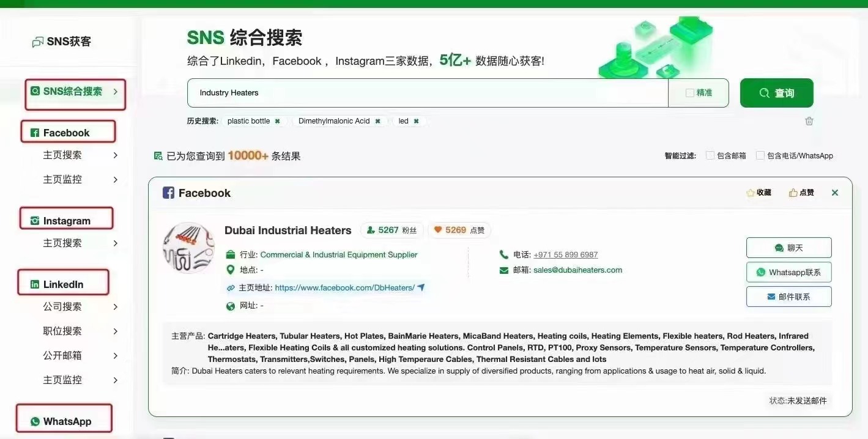Click the green 查询 search button

[777, 93]
